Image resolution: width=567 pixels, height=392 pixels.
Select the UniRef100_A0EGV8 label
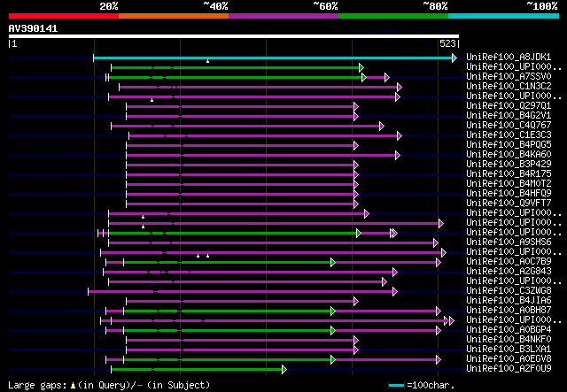[x=509, y=359]
